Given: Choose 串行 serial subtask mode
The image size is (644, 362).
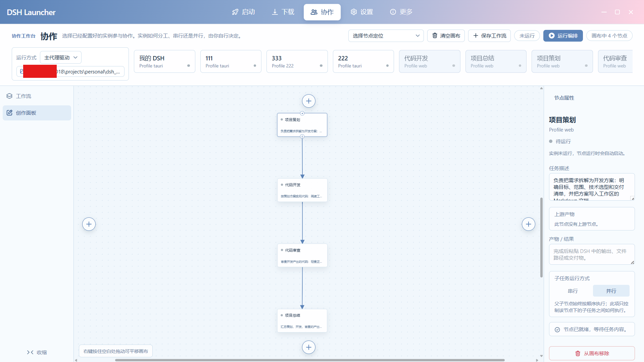Looking at the screenshot, I should [x=573, y=291].
